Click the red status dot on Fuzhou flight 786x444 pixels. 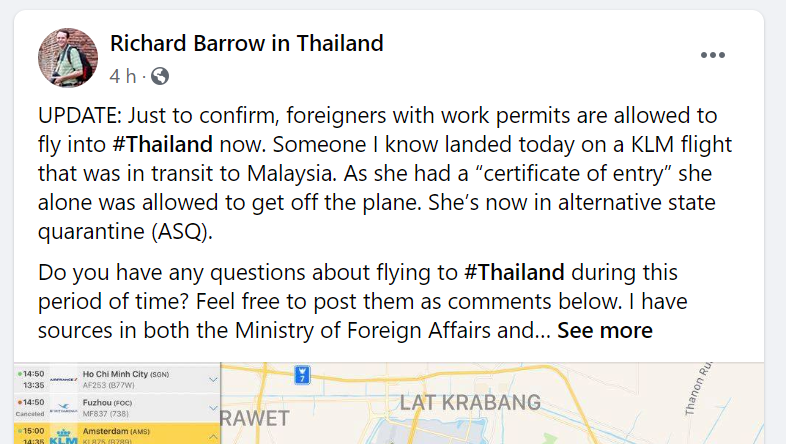coord(20,402)
